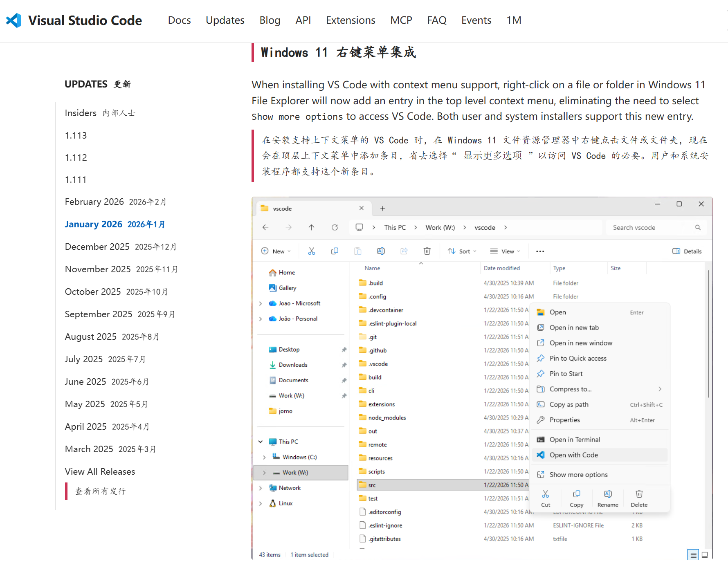The image size is (728, 572).
Task: Click the 1M nav link
Action: click(514, 20)
